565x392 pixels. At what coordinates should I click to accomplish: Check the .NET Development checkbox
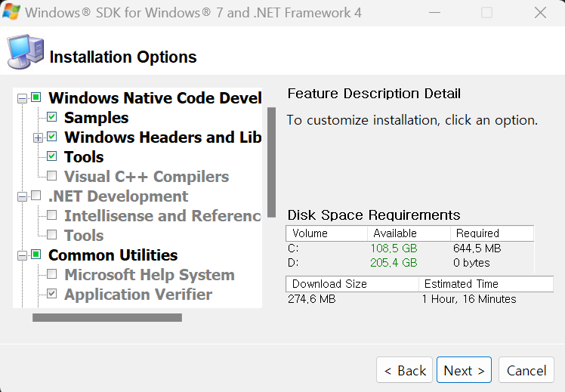[36, 196]
